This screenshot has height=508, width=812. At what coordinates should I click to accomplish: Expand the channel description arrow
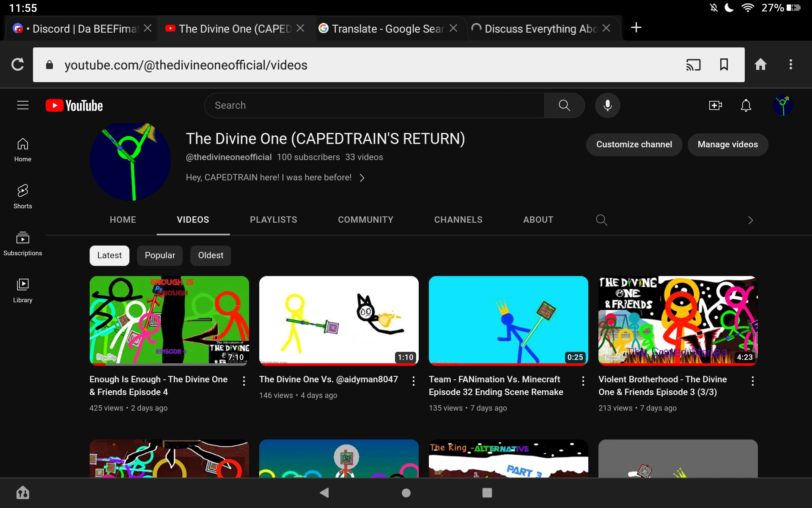(362, 178)
